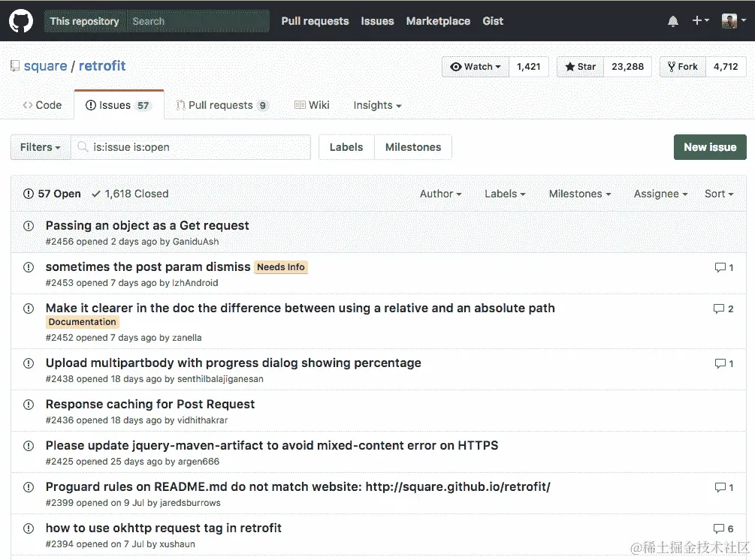Click the Milestones button next to search
Viewport: 755px width, 560px height.
[x=413, y=147]
